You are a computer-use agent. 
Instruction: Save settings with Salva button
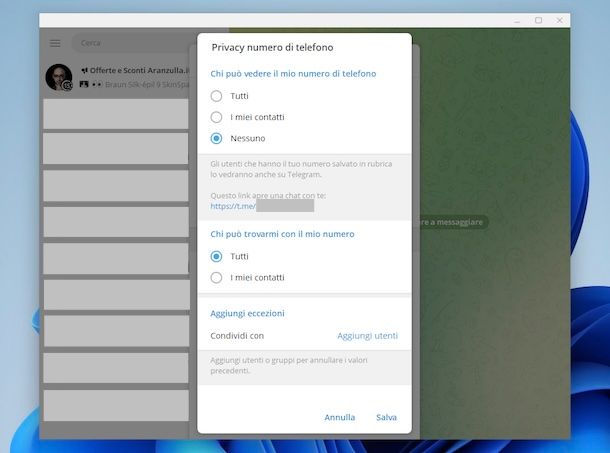[x=386, y=417]
